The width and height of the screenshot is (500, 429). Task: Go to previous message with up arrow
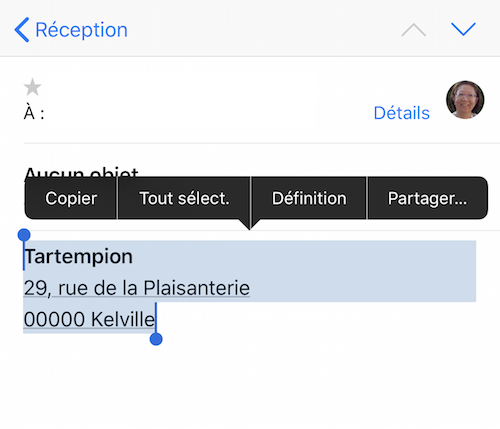[x=414, y=30]
